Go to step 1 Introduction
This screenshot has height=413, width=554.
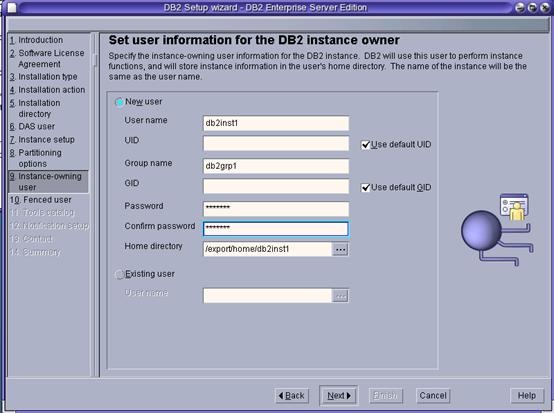36,40
